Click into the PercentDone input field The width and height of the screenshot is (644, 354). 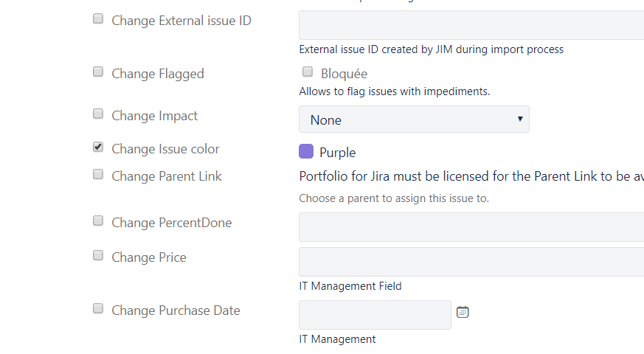point(471,227)
